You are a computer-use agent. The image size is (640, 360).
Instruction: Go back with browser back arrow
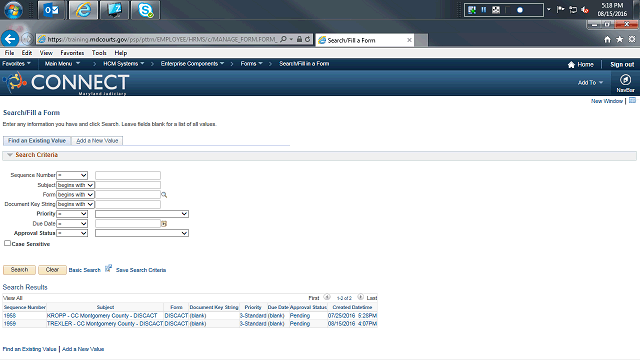[10, 39]
